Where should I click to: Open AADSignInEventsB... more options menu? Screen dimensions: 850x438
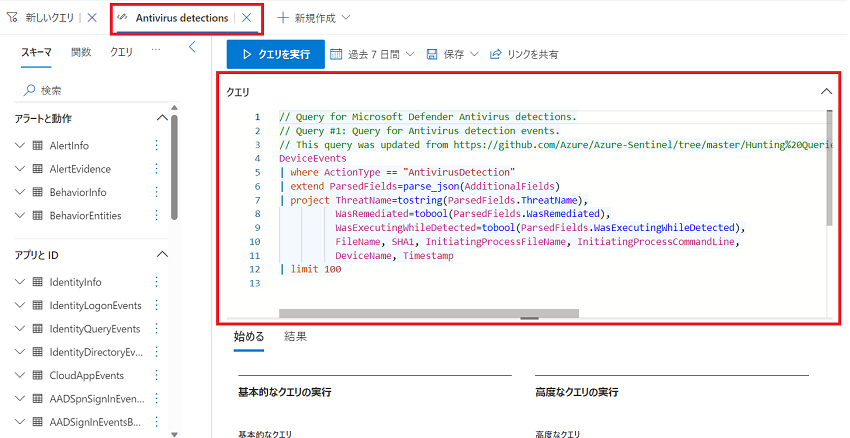(x=157, y=422)
